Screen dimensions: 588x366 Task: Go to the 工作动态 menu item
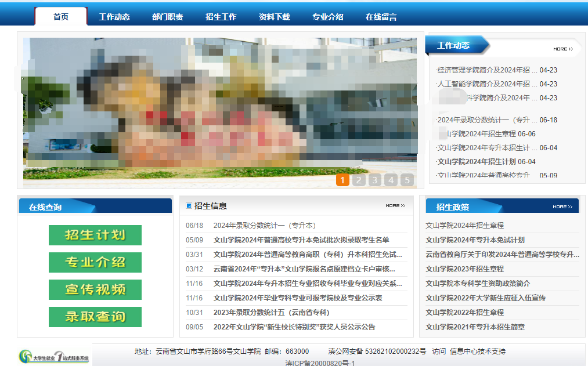pyautogui.click(x=114, y=17)
